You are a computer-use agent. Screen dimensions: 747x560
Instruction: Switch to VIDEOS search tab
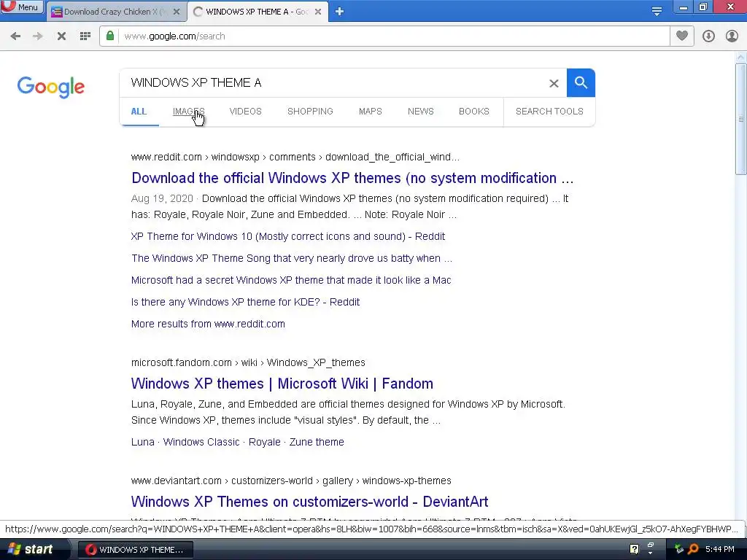tap(245, 112)
